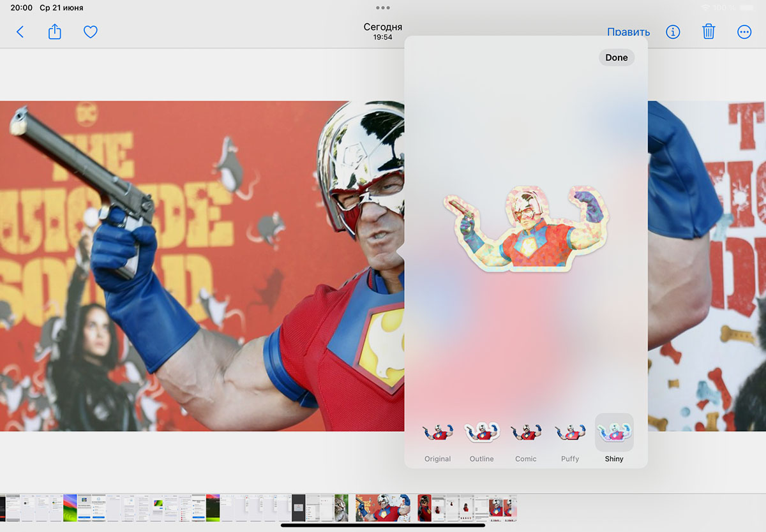Tap the three-dot multitasking control

point(383,8)
